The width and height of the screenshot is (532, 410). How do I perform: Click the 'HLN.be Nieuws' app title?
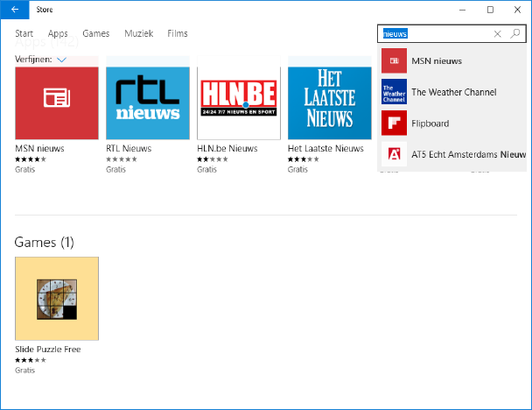(227, 148)
